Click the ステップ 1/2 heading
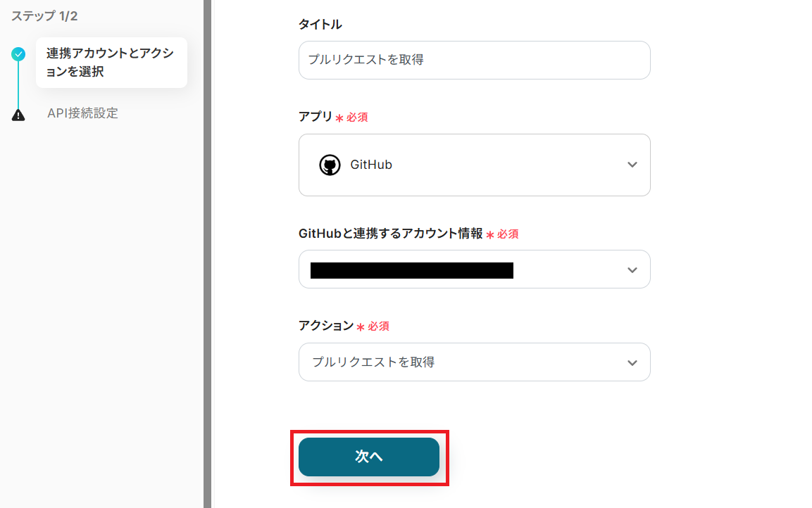 pyautogui.click(x=44, y=16)
